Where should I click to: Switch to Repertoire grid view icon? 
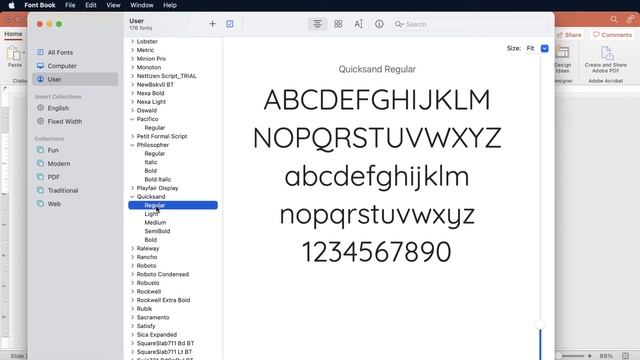click(x=338, y=24)
